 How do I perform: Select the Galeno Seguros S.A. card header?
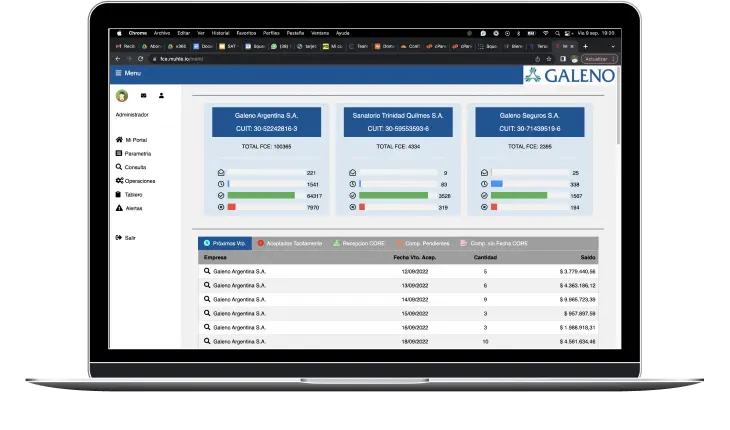click(x=530, y=122)
